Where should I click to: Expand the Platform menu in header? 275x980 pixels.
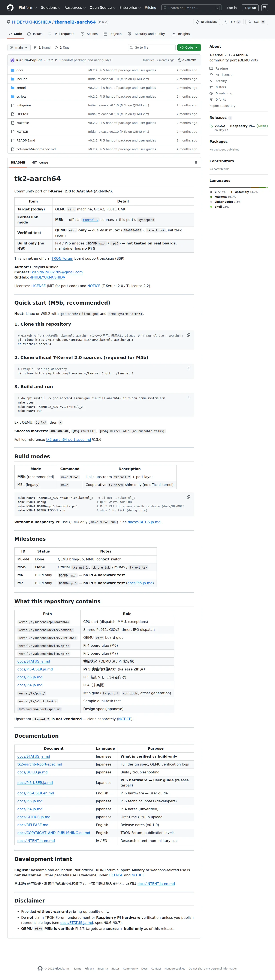(28, 8)
